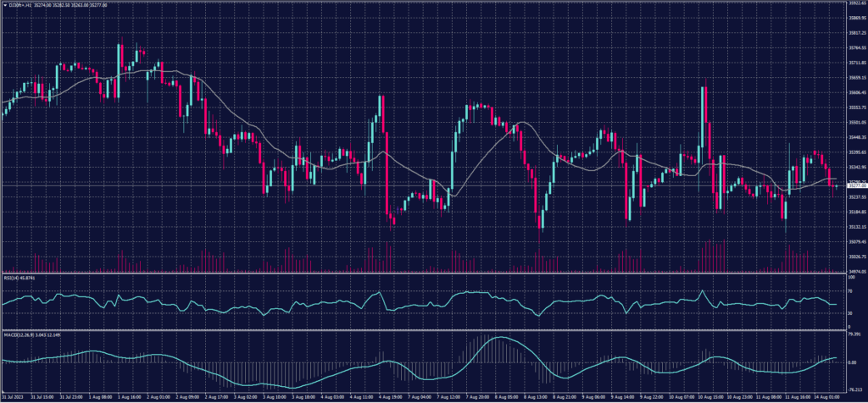Select the highest MACD peak near 8 Aug

498,338
